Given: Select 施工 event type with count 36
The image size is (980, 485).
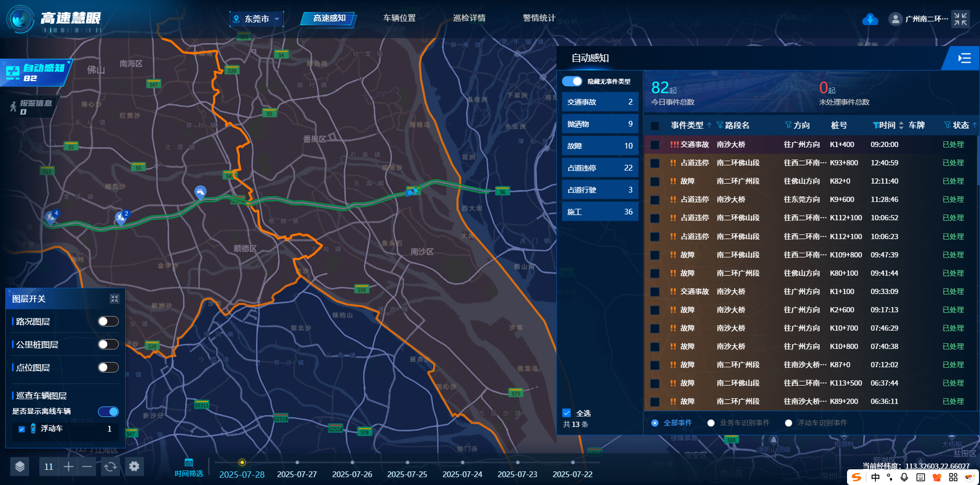Looking at the screenshot, I should click(600, 212).
